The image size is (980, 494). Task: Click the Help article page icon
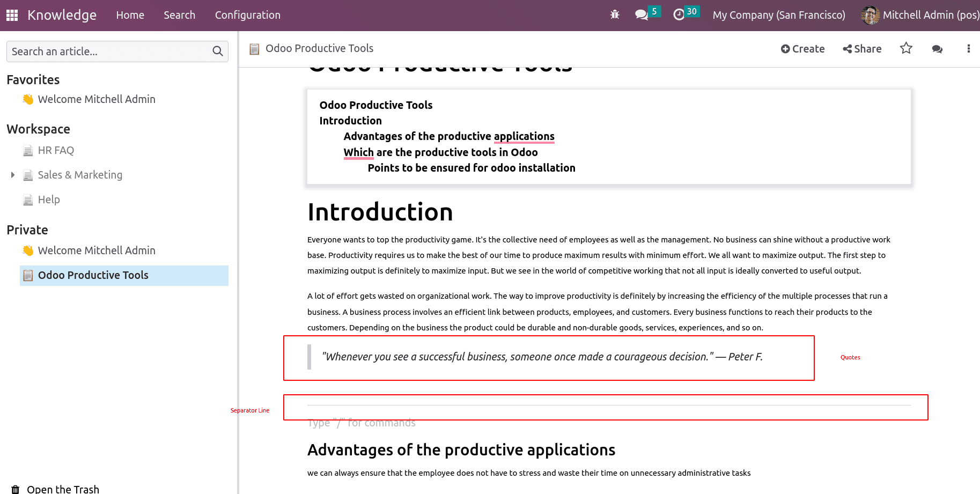point(28,200)
